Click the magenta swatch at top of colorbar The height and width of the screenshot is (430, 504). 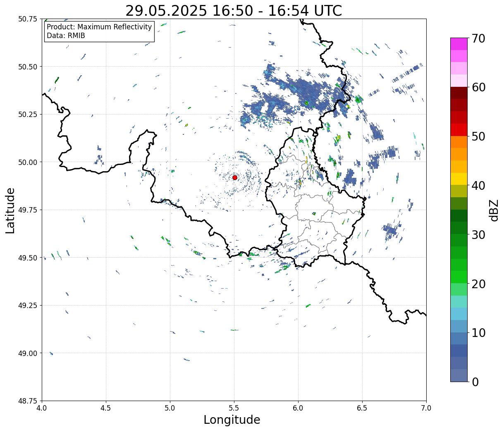tap(459, 44)
